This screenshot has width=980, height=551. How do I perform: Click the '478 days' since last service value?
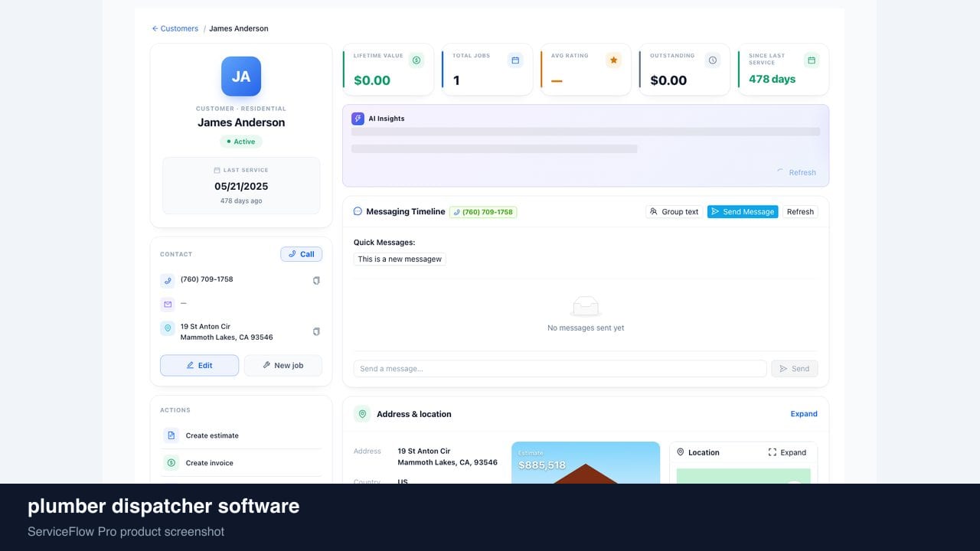point(772,79)
